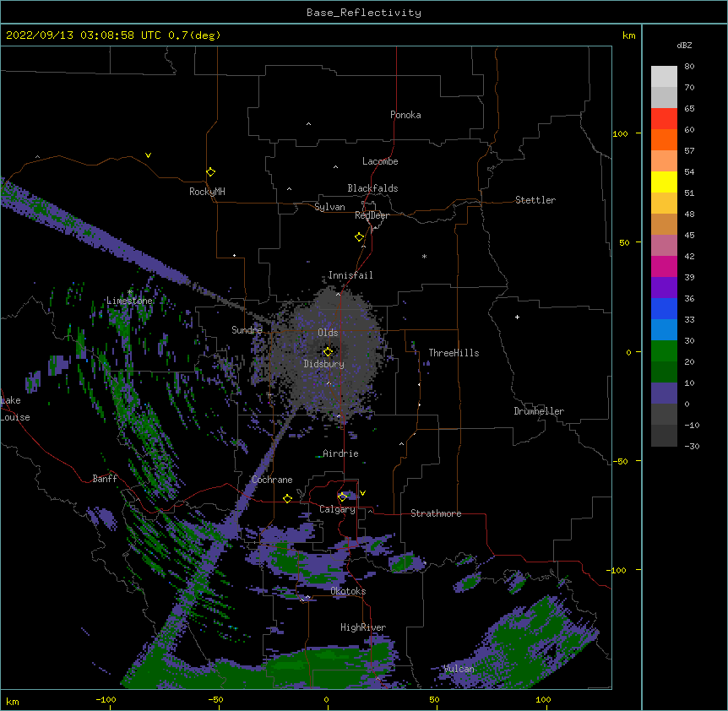This screenshot has width=728, height=711.
Task: Click the yellow diamond marker beside RockyMH
Action: pyautogui.click(x=210, y=172)
